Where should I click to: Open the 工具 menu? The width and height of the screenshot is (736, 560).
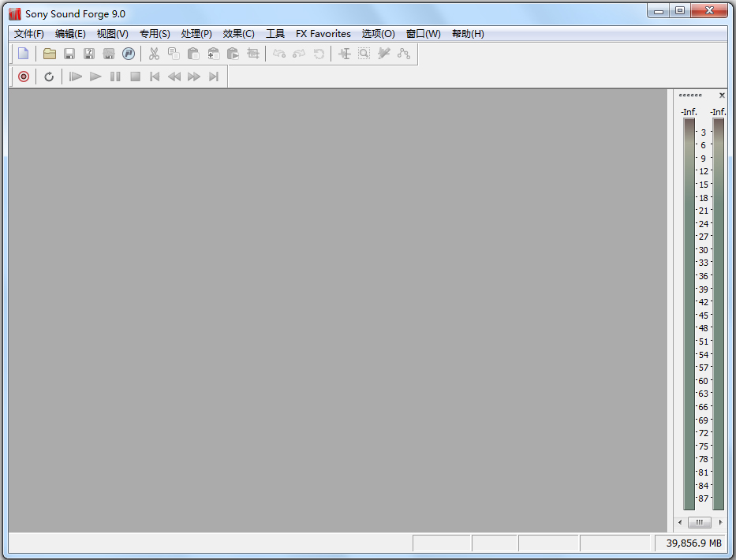pos(275,34)
